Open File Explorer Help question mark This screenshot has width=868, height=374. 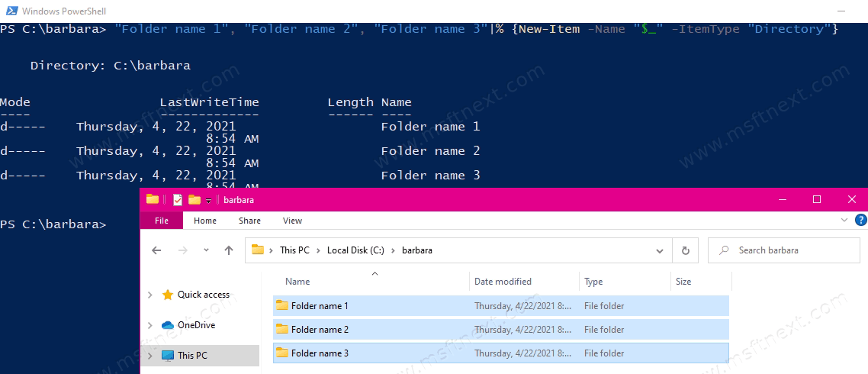860,221
